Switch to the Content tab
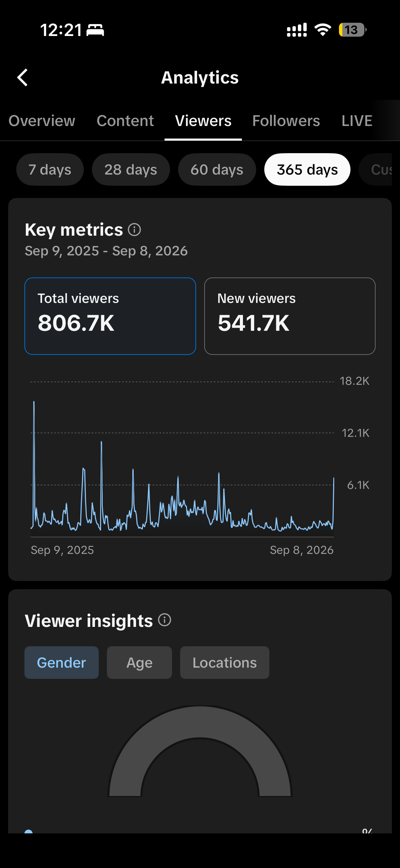Screen dimensions: 400x868 pos(125,121)
